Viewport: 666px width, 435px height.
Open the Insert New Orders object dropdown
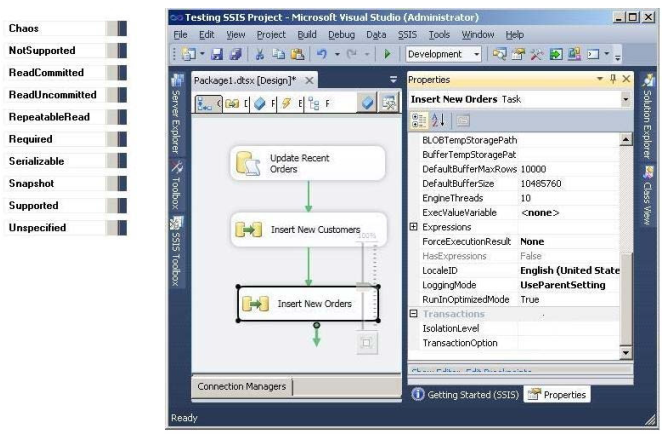point(625,99)
